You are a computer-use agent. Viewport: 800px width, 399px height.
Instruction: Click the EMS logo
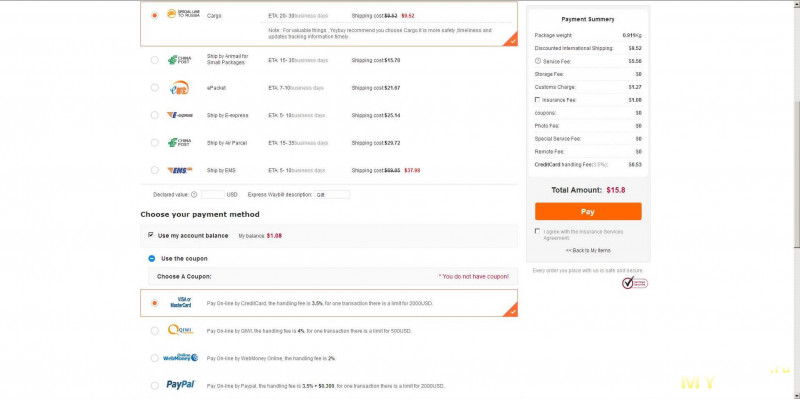tap(180, 170)
